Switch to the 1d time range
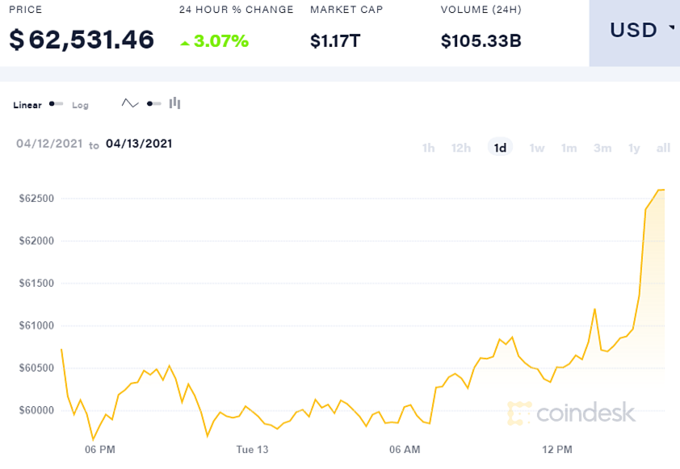Viewport: 680px width, 469px height. click(500, 148)
